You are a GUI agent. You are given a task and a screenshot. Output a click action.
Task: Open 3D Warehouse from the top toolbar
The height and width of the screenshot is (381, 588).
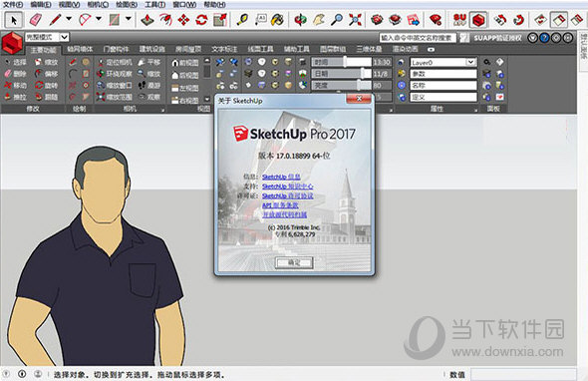tap(377, 20)
